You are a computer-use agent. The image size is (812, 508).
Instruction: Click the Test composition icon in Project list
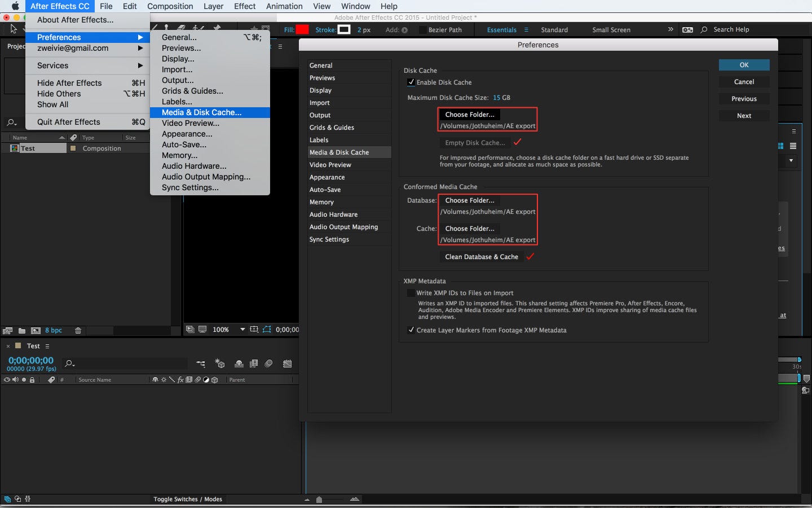15,148
